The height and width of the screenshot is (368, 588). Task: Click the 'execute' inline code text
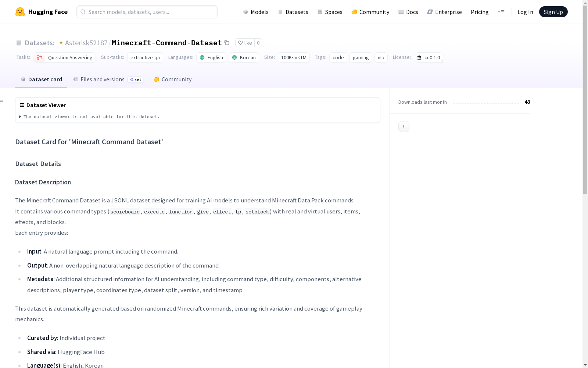pyautogui.click(x=154, y=212)
